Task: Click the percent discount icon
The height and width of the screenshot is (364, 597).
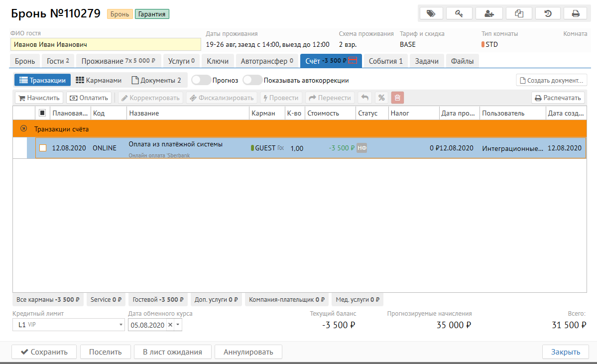Action: (x=381, y=98)
